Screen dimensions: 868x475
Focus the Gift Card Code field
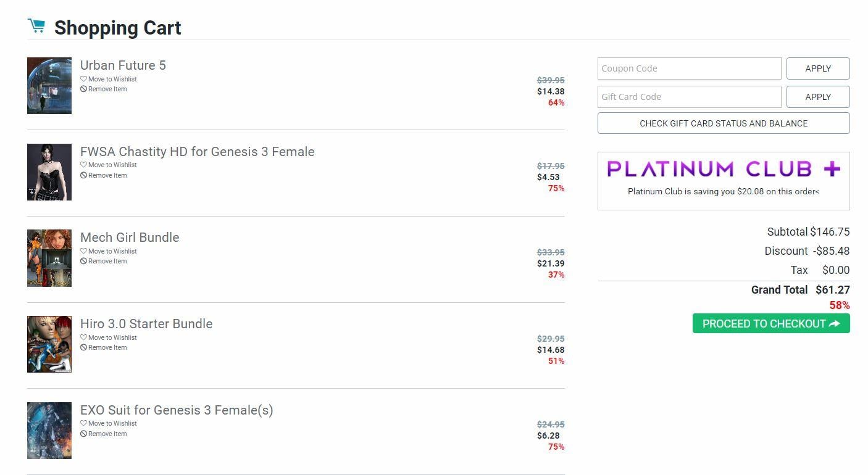coord(689,97)
